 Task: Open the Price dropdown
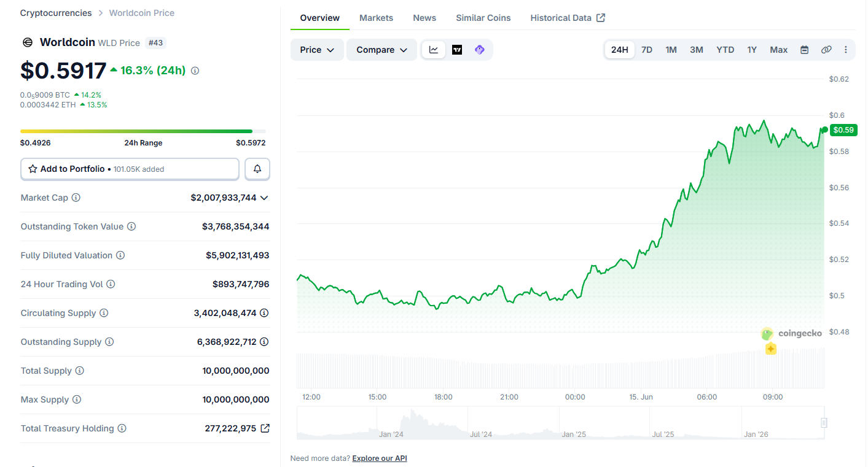(317, 50)
